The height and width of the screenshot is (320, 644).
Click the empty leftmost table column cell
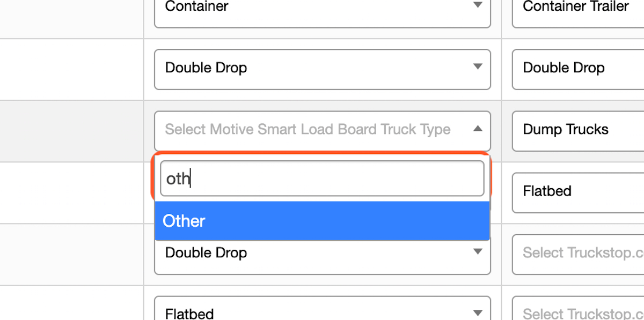click(x=71, y=131)
